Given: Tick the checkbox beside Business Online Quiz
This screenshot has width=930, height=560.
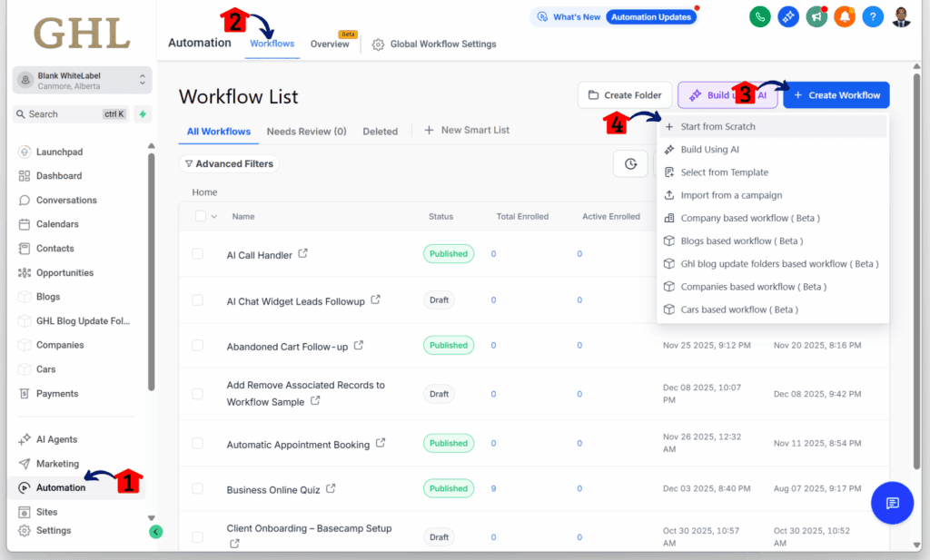Looking at the screenshot, I should pyautogui.click(x=198, y=487).
